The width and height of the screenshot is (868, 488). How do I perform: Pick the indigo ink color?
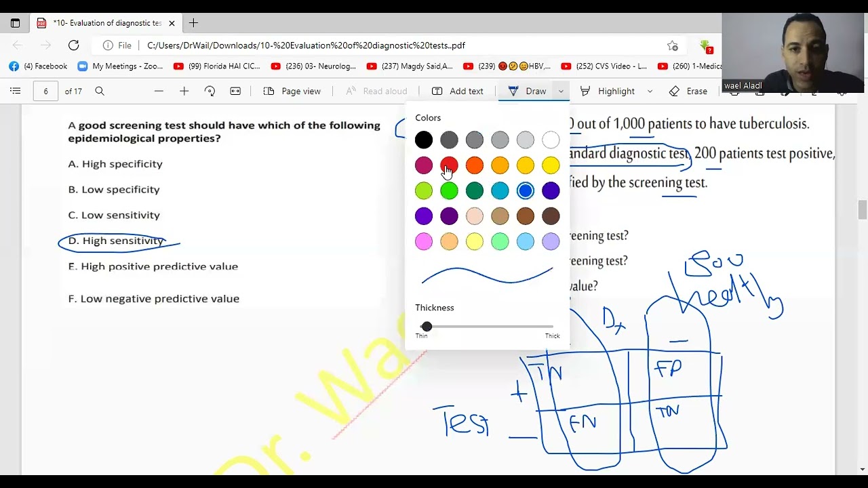(551, 191)
